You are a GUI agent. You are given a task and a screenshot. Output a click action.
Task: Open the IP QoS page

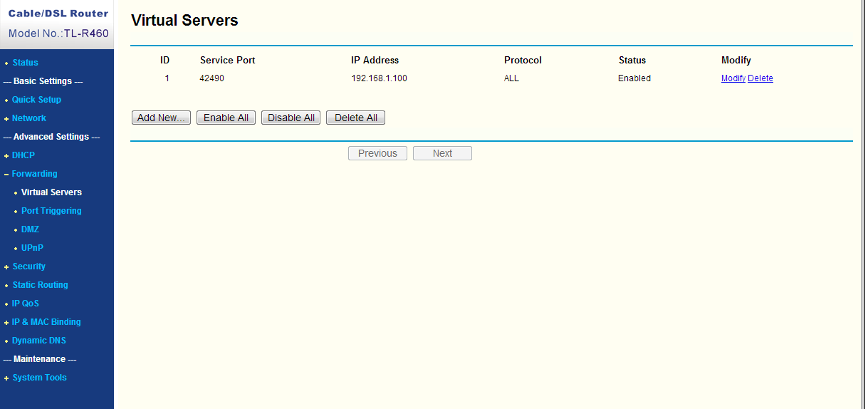point(26,304)
